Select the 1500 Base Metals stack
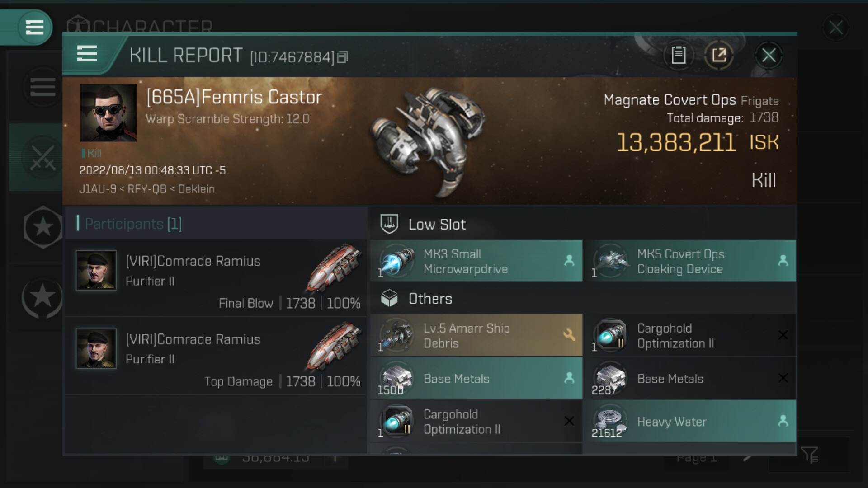This screenshot has width=868, height=488. click(x=476, y=379)
